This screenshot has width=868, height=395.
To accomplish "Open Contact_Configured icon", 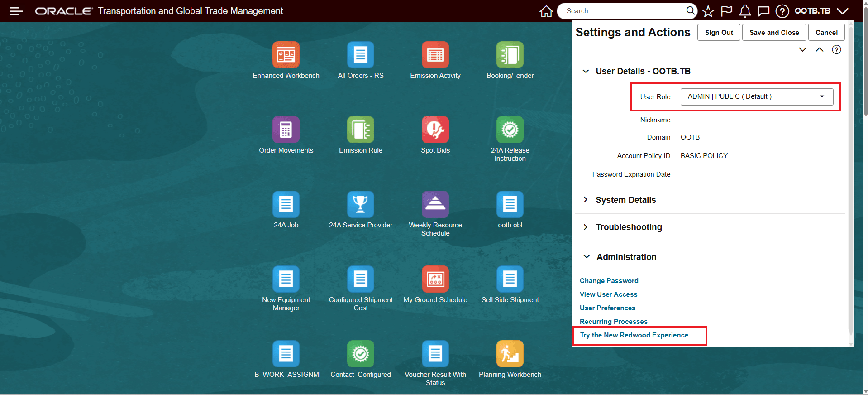I will pyautogui.click(x=361, y=354).
